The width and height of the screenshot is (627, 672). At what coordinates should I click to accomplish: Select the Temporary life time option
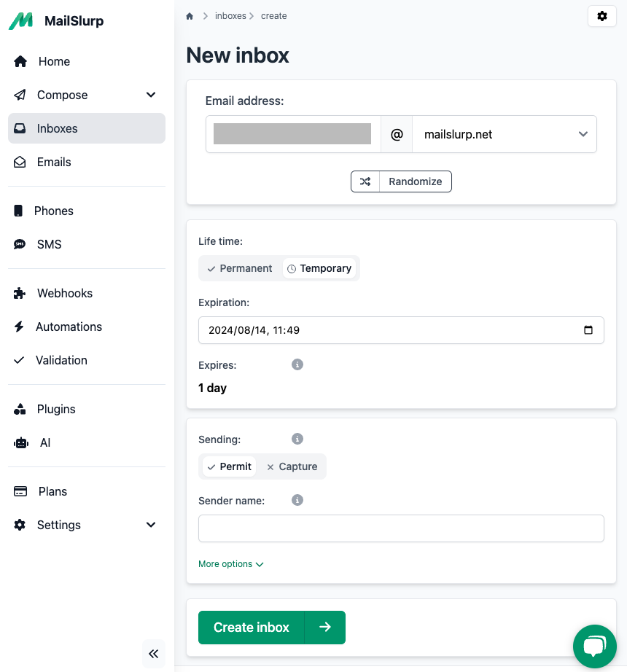pyautogui.click(x=319, y=268)
